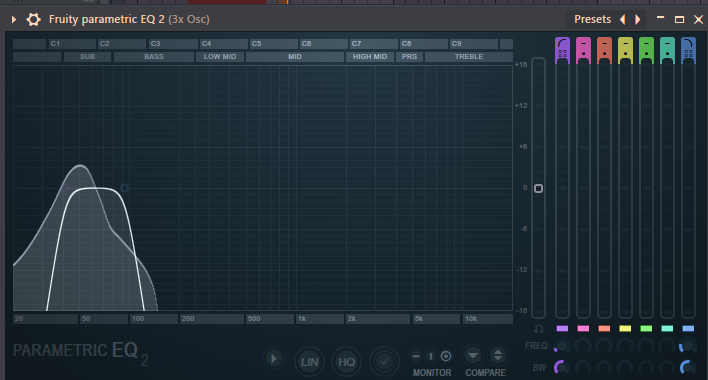Click the TREBLE frequency range label

pyautogui.click(x=469, y=57)
